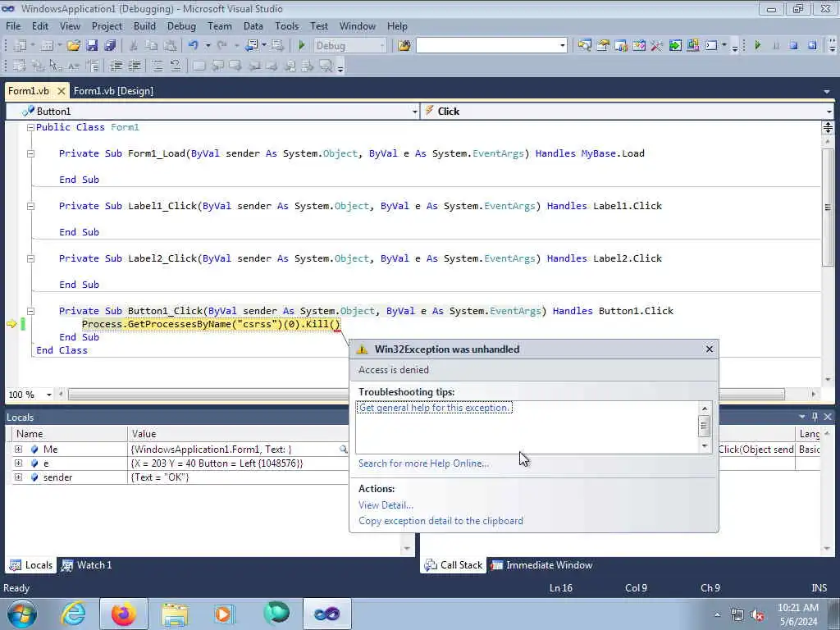The image size is (840, 630).
Task: Click the Decrease Indent icon
Action: 116,66
